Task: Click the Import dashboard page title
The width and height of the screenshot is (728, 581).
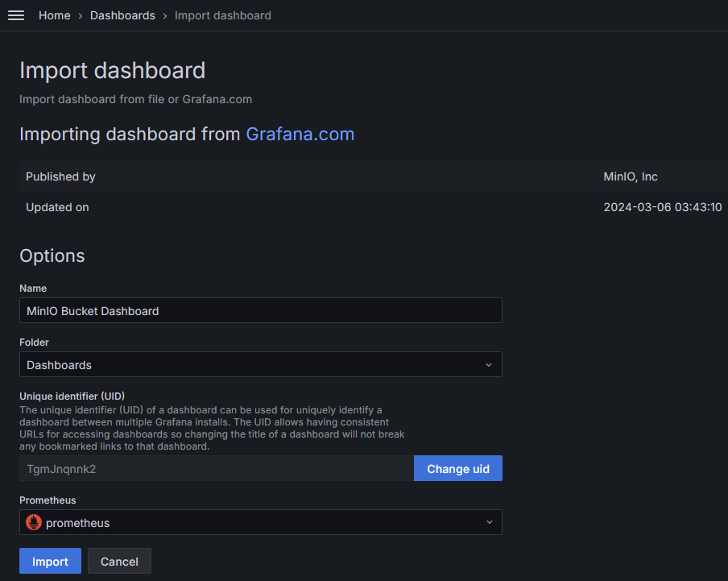Action: pyautogui.click(x=113, y=71)
